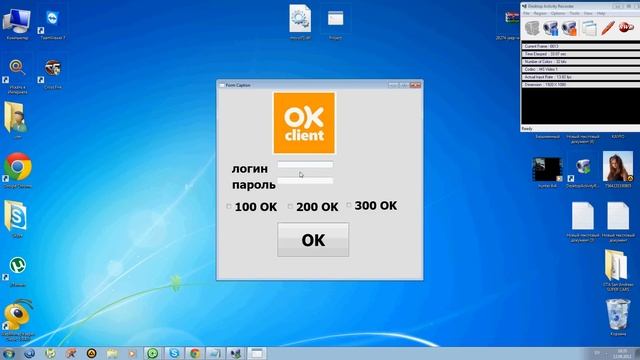
Task: Open the File menu in Desktop Activity Recorder
Action: click(527, 13)
